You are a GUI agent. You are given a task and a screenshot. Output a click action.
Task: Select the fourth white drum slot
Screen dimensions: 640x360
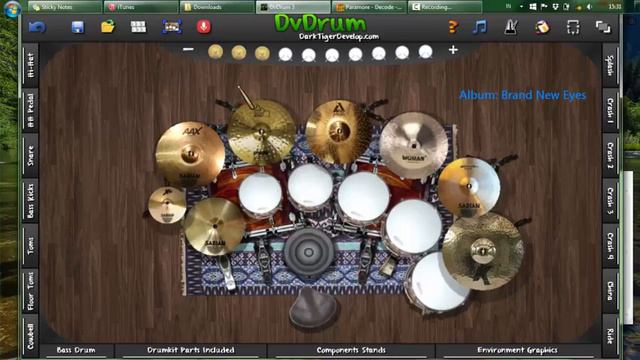point(355,54)
